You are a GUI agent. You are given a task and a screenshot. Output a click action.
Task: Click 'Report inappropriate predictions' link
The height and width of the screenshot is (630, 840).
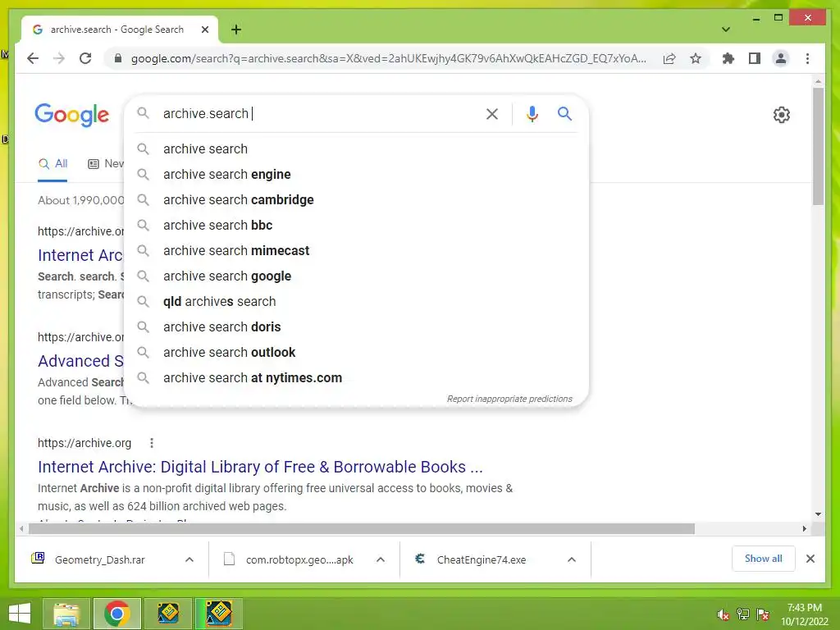pyautogui.click(x=509, y=399)
